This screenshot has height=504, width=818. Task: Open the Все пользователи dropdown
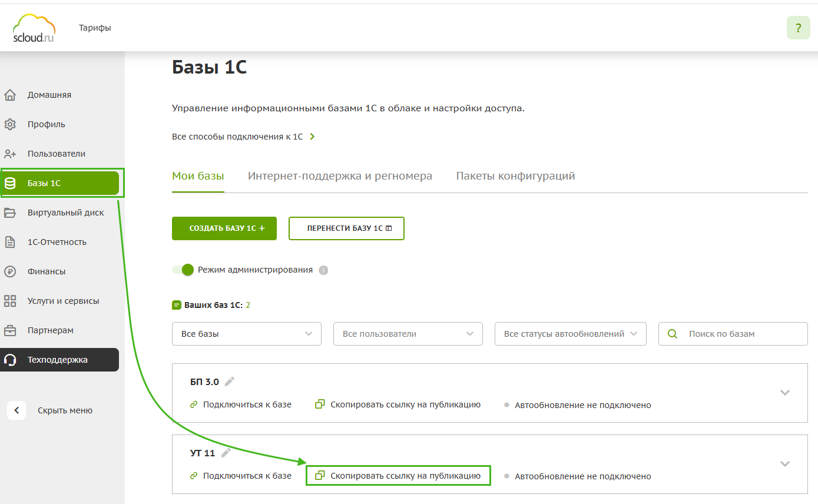point(408,334)
